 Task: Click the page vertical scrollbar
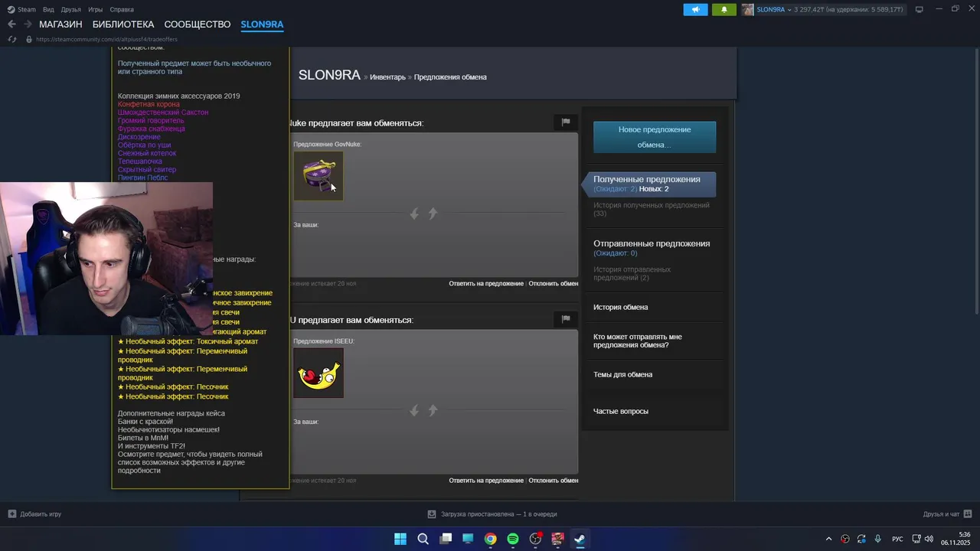point(976,180)
